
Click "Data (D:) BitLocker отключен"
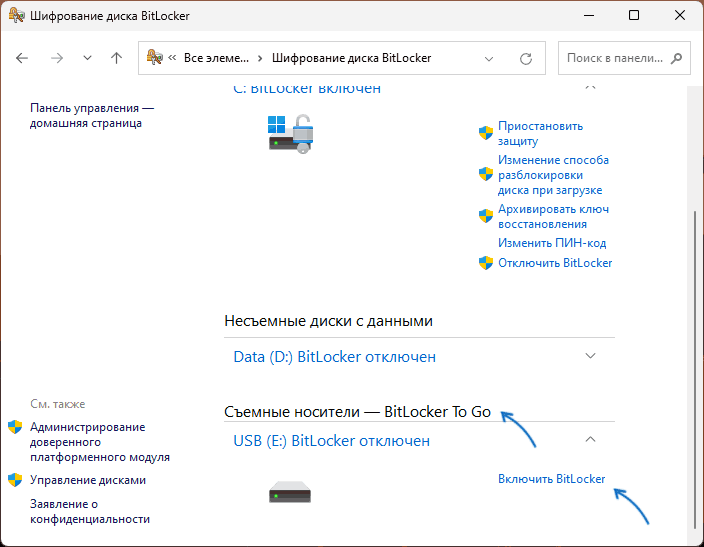tap(334, 357)
